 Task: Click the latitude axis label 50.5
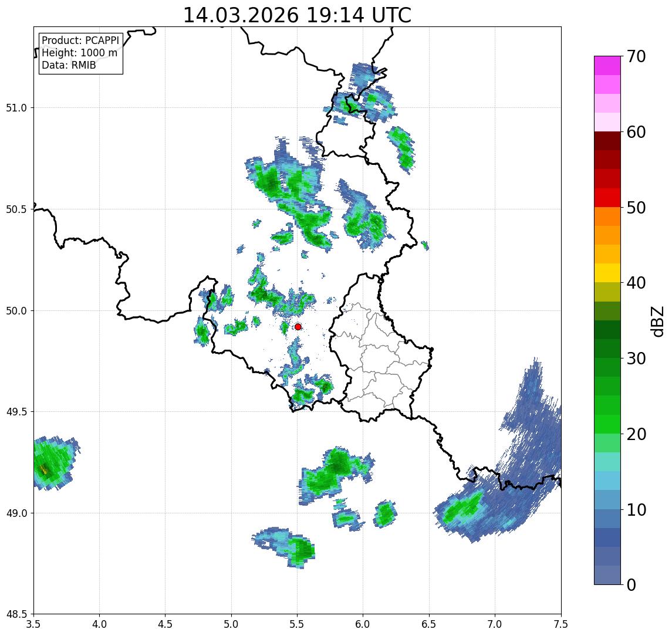click(16, 209)
